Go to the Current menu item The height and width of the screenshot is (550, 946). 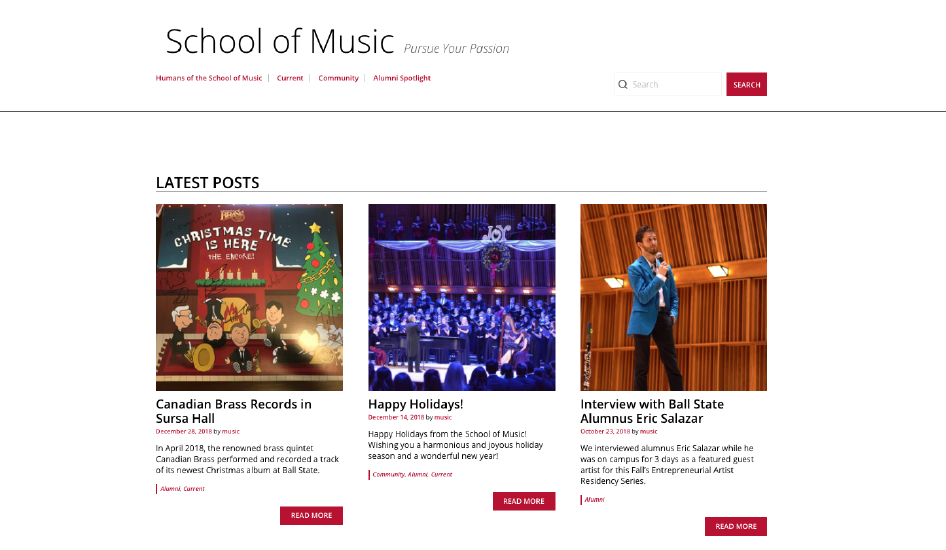(290, 78)
